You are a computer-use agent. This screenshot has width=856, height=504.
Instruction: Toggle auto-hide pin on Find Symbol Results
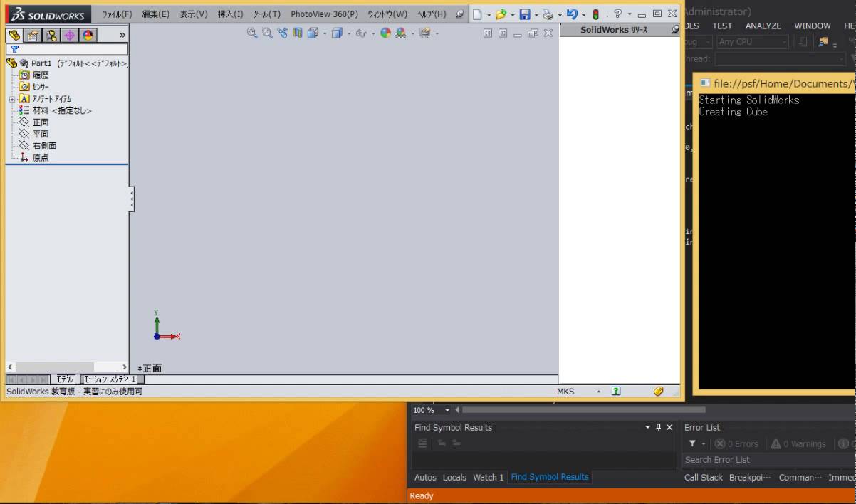(658, 427)
